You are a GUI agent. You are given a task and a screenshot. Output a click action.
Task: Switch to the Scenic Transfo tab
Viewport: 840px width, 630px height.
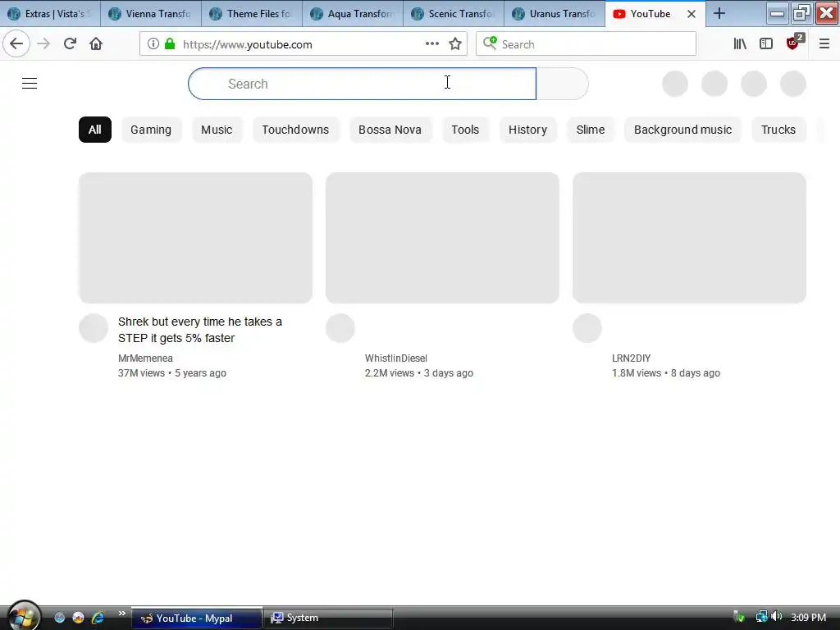[454, 14]
